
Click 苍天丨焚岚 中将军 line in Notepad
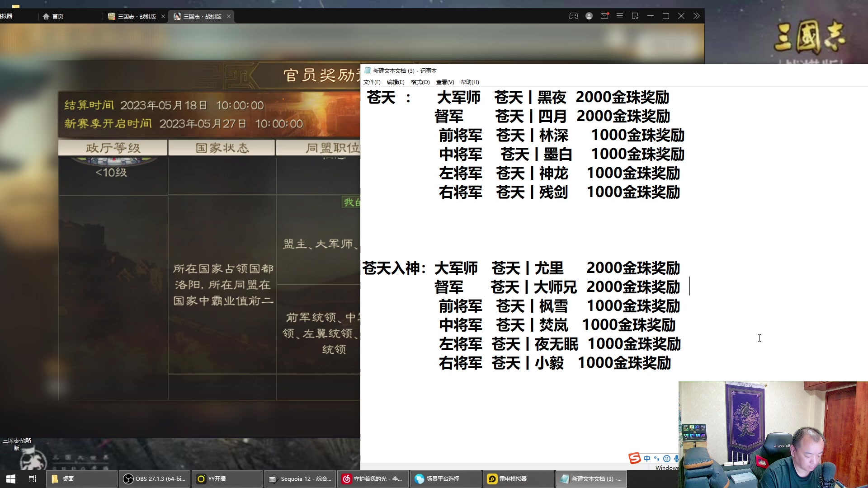click(557, 325)
